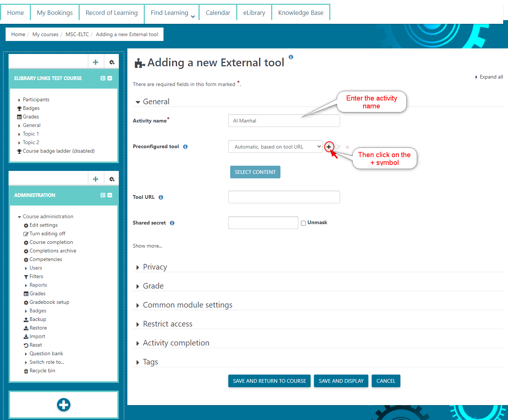Viewport: 508px width, 420px height.
Task: Open Filters in administration
Action: (x=34, y=277)
